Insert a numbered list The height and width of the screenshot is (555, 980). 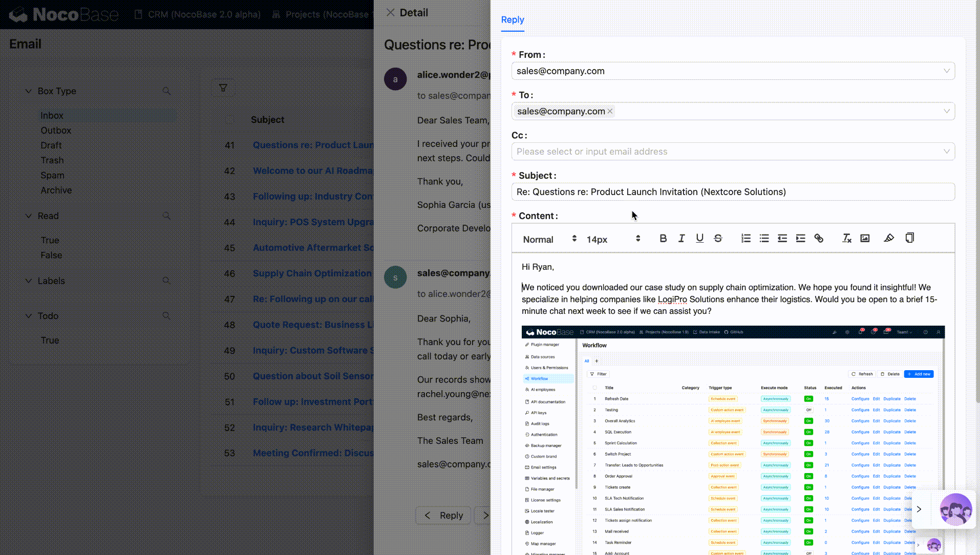745,239
